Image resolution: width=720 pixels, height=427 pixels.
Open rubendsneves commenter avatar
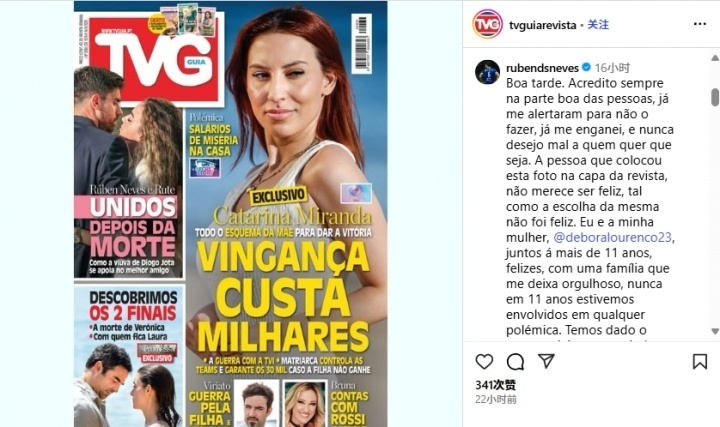coord(487,72)
